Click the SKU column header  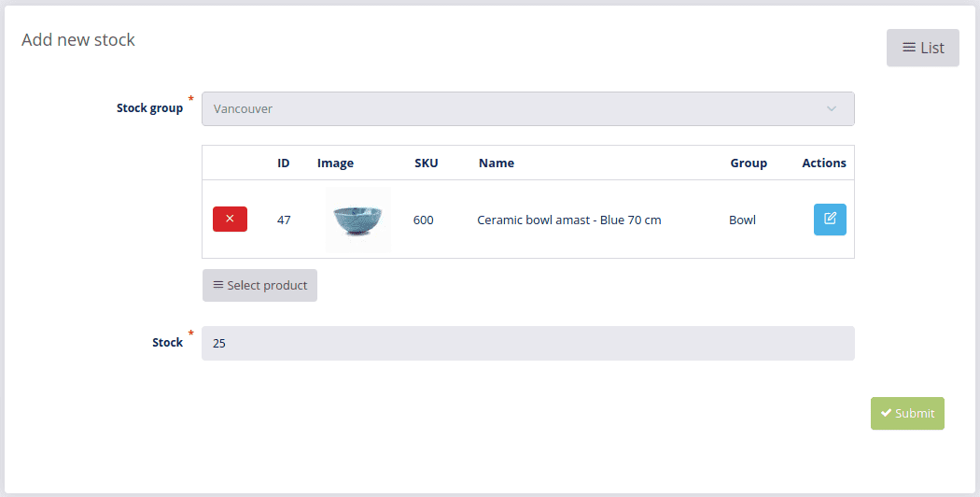tap(427, 163)
